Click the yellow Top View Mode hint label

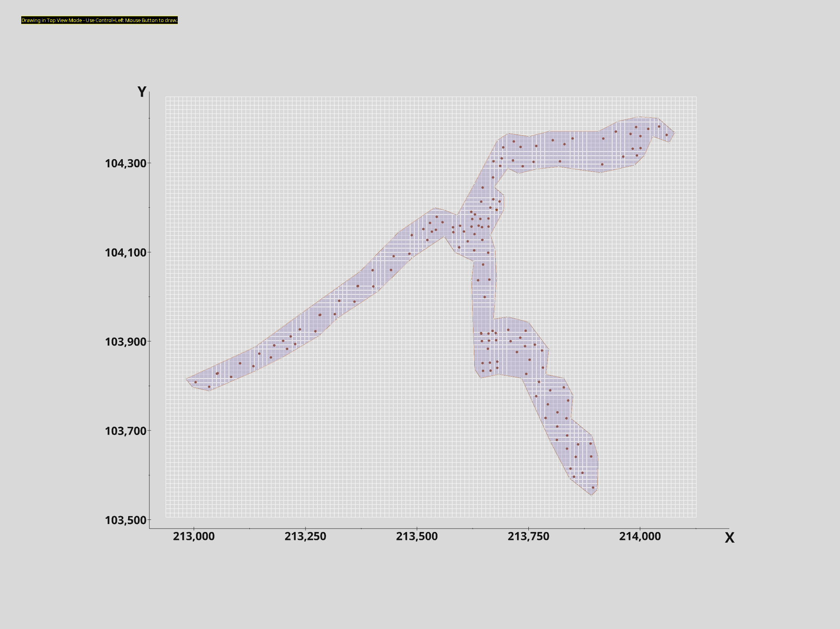click(99, 20)
